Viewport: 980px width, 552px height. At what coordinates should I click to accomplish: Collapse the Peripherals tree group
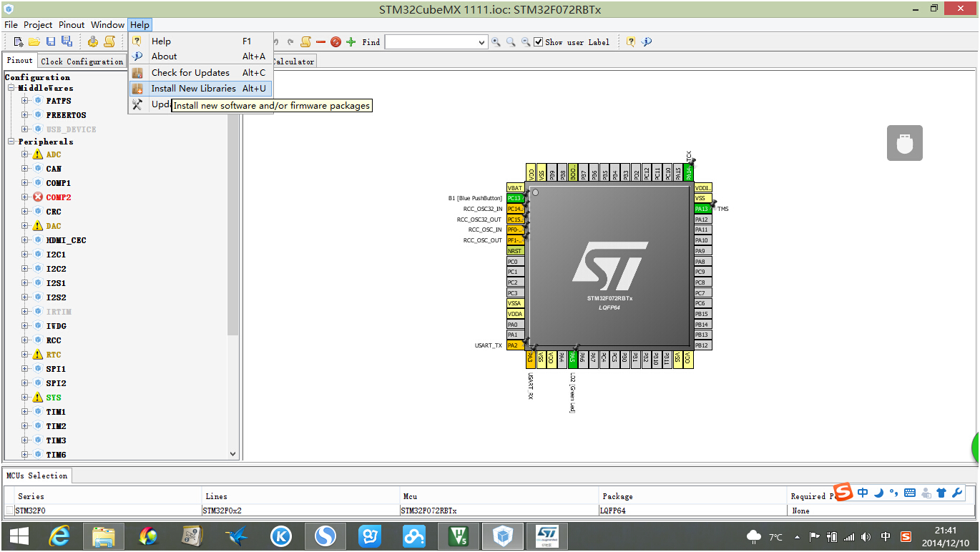(11, 142)
